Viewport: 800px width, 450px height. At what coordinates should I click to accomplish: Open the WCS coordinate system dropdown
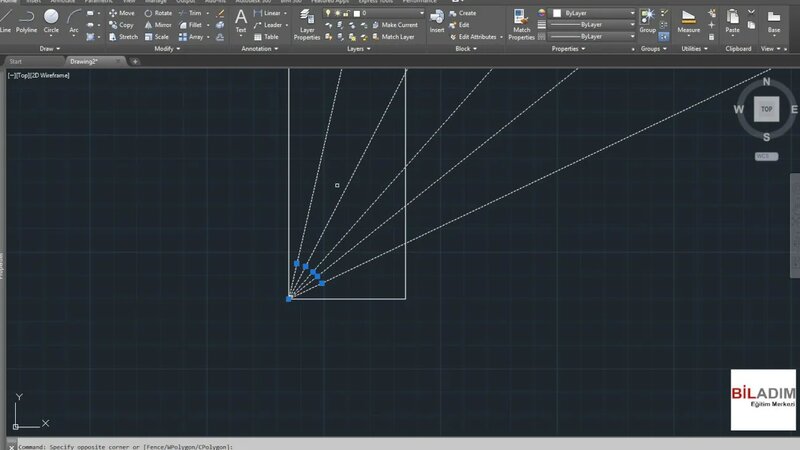pyautogui.click(x=766, y=157)
